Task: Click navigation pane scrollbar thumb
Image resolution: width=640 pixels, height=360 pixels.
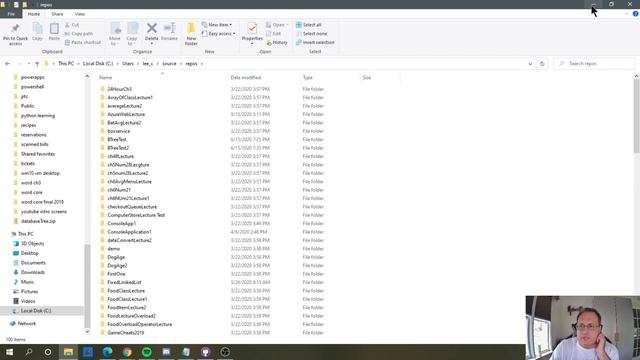Action: click(x=87, y=286)
